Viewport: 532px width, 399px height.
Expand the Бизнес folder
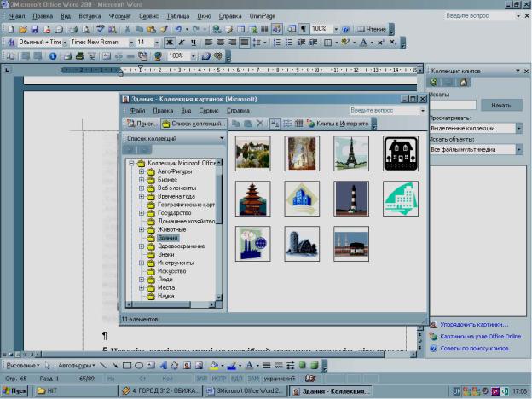point(142,180)
